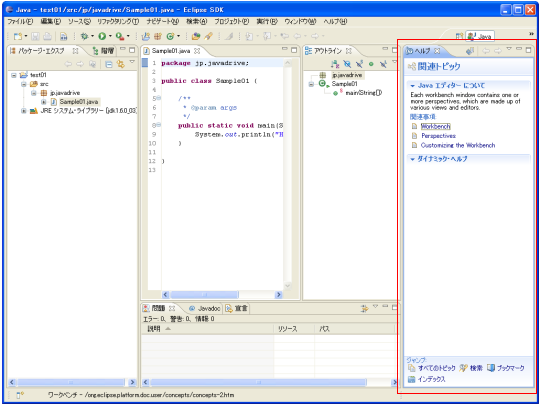
Task: Click the Open Type toolbar icon
Action: (x=196, y=36)
